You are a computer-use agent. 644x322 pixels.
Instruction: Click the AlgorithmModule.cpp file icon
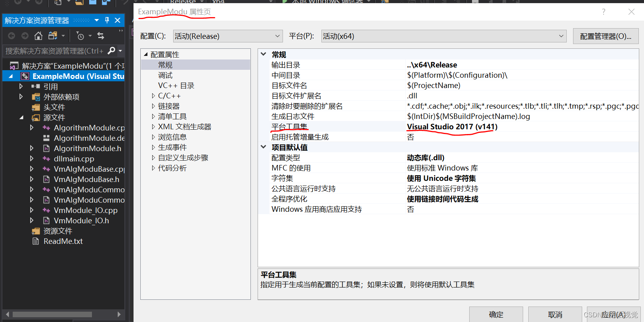coord(46,128)
